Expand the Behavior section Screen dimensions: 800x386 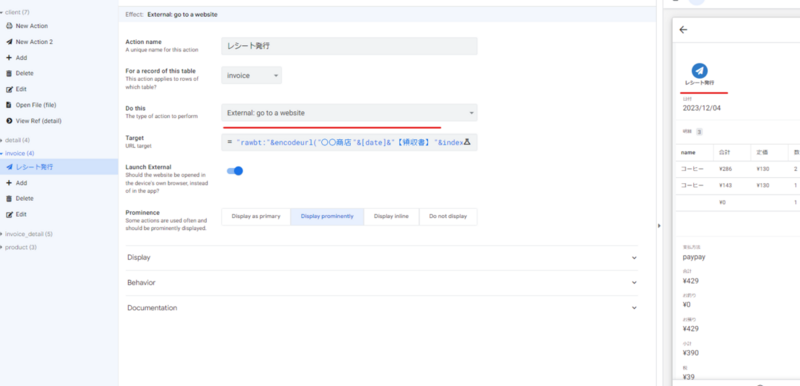click(382, 282)
